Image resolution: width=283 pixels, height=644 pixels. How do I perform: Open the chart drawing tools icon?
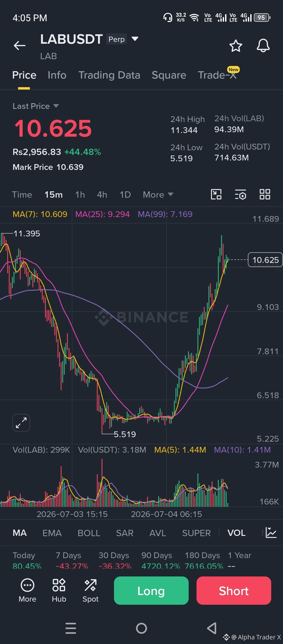[216, 195]
